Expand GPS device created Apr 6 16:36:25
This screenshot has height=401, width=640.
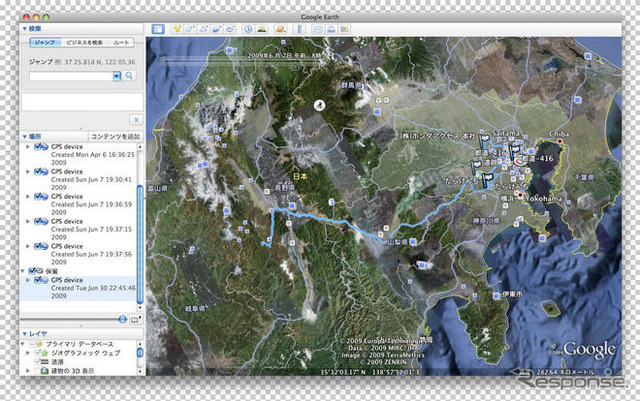[x=28, y=147]
